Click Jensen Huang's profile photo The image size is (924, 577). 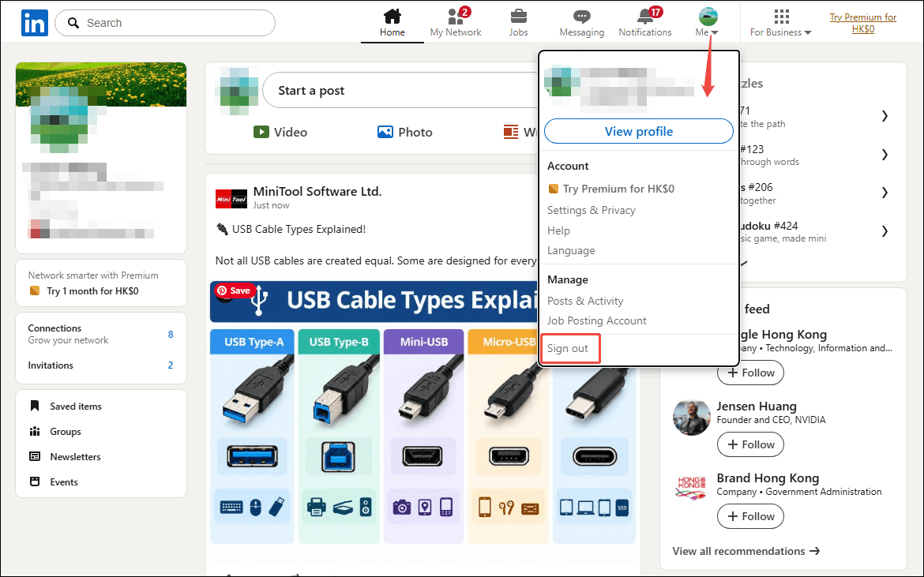point(691,418)
